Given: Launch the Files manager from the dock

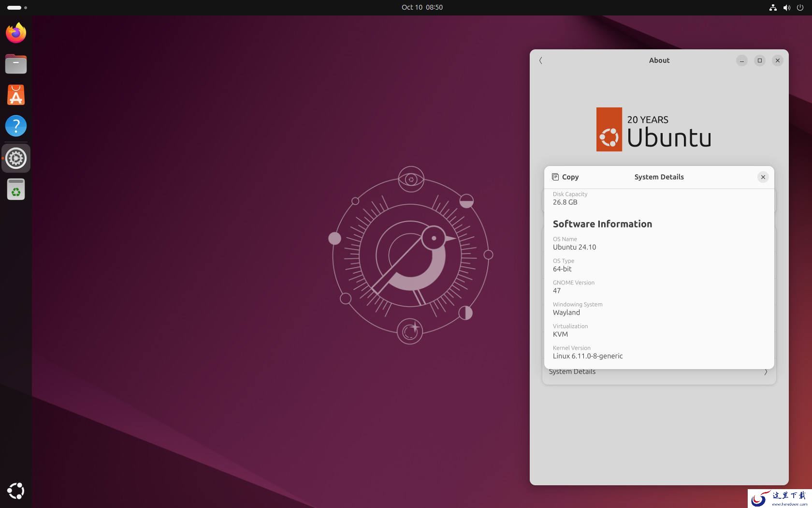Looking at the screenshot, I should (x=16, y=64).
